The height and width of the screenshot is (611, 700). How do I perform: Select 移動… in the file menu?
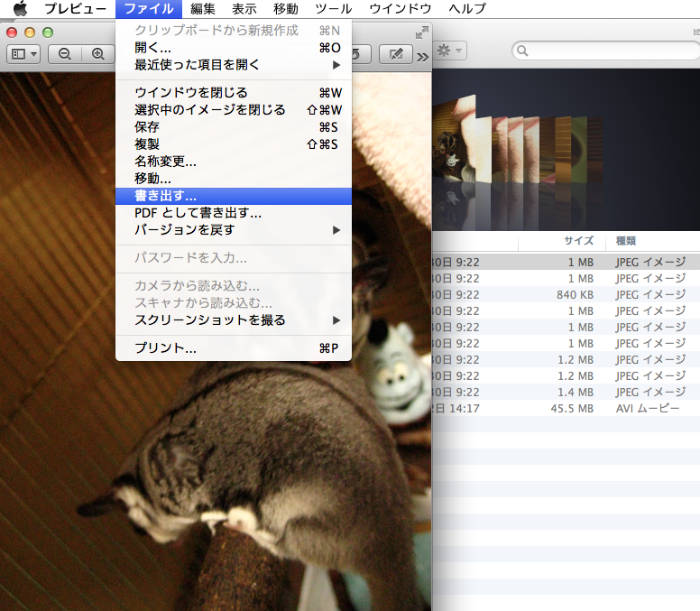234,179
